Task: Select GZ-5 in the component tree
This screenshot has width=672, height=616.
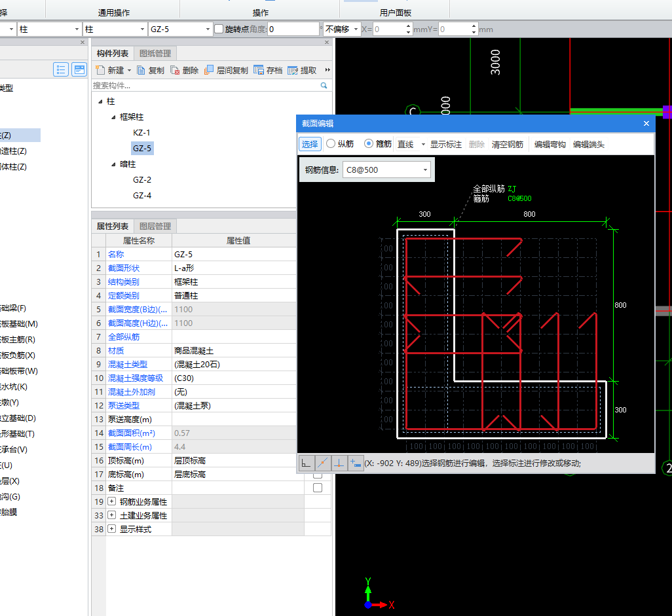Action: click(142, 148)
